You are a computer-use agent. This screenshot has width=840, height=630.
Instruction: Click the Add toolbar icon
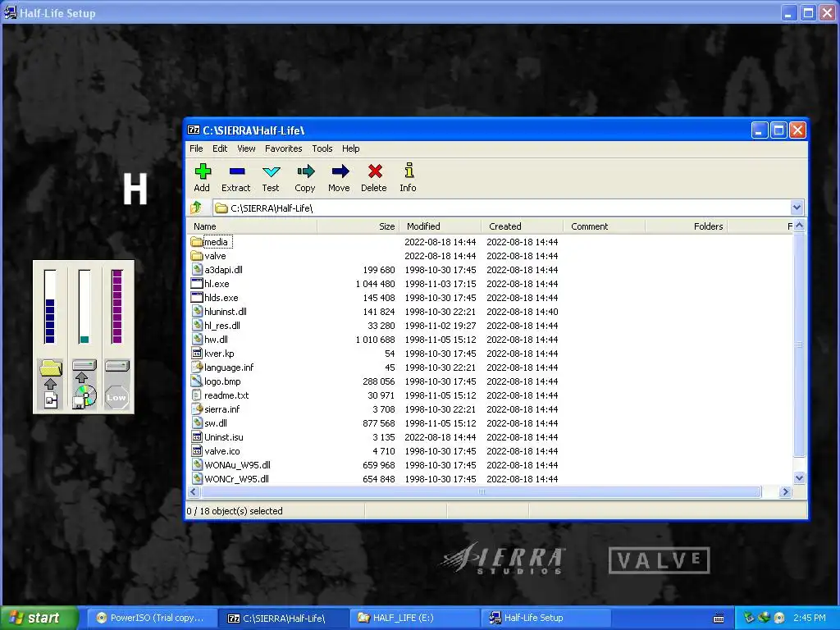tap(203, 171)
